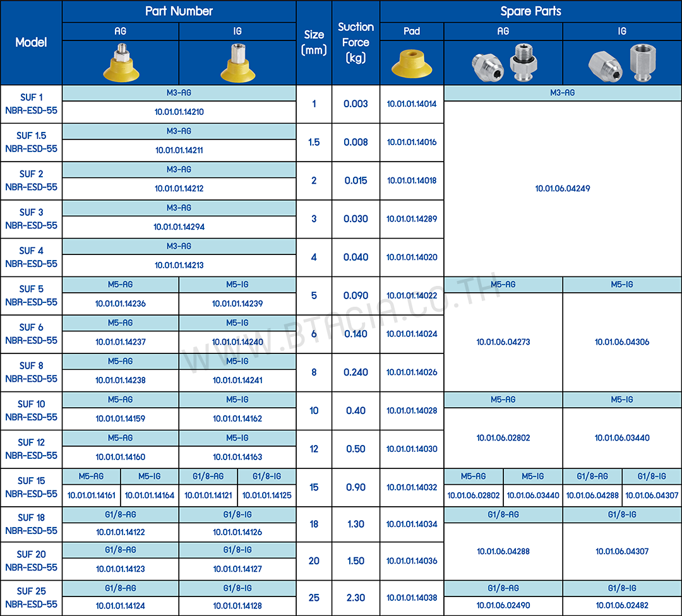The image size is (682, 616).
Task: Click part number 10.01.01.14159
Action: pyautogui.click(x=121, y=418)
